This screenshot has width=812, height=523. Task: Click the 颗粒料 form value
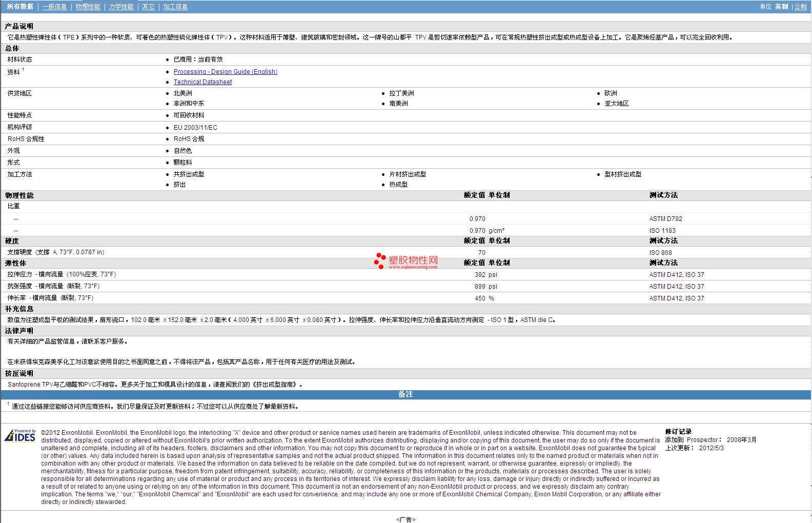182,163
